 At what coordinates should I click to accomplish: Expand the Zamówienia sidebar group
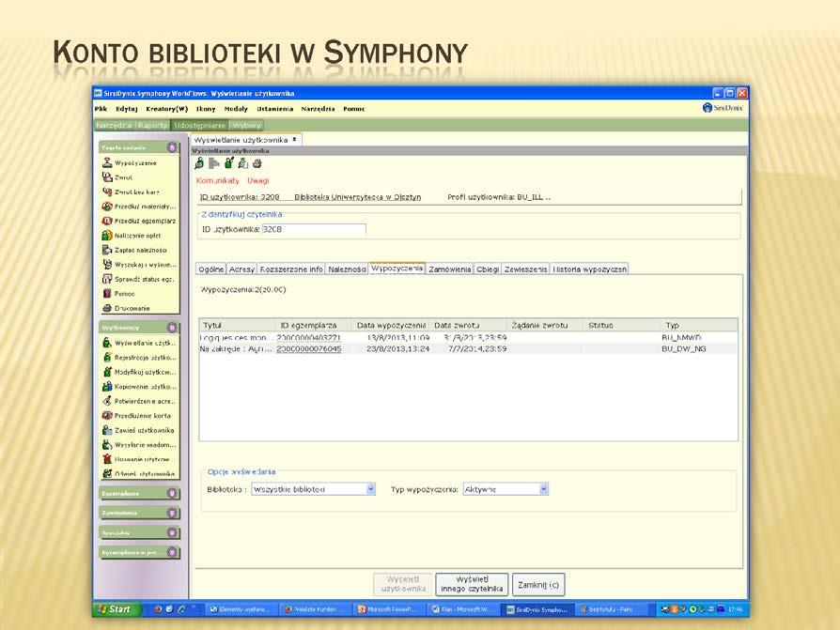pyautogui.click(x=172, y=513)
